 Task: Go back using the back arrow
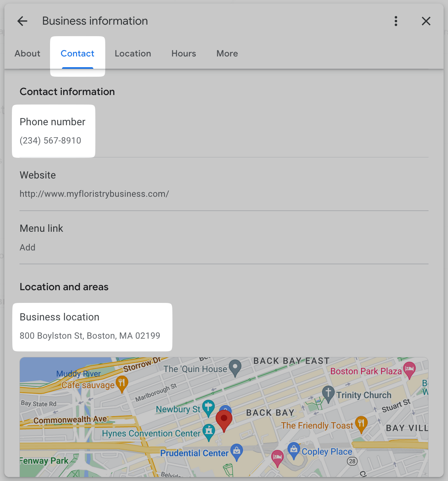(22, 21)
